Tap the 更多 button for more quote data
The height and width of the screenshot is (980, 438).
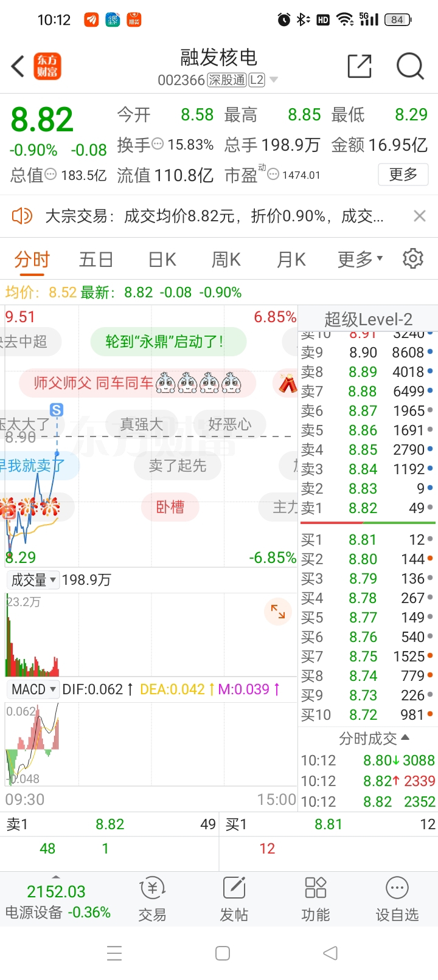tap(403, 174)
